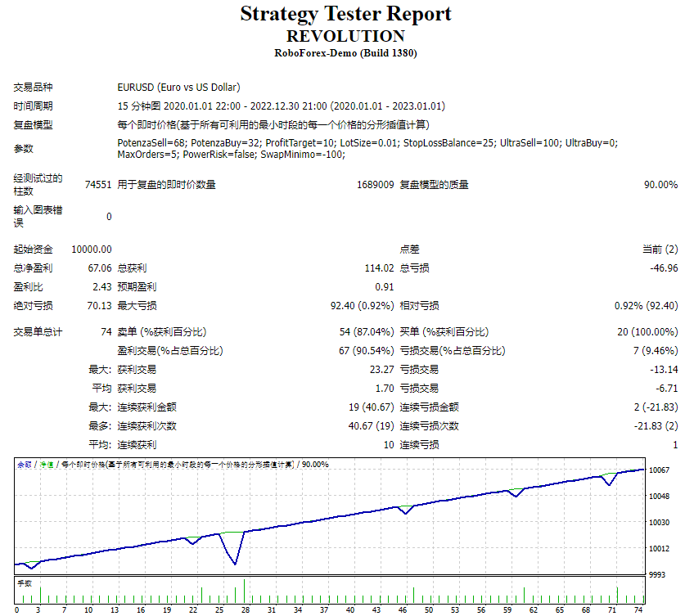Click the '总净盈利' label
Image resolution: width=685 pixels, height=616 pixels.
click(x=33, y=268)
